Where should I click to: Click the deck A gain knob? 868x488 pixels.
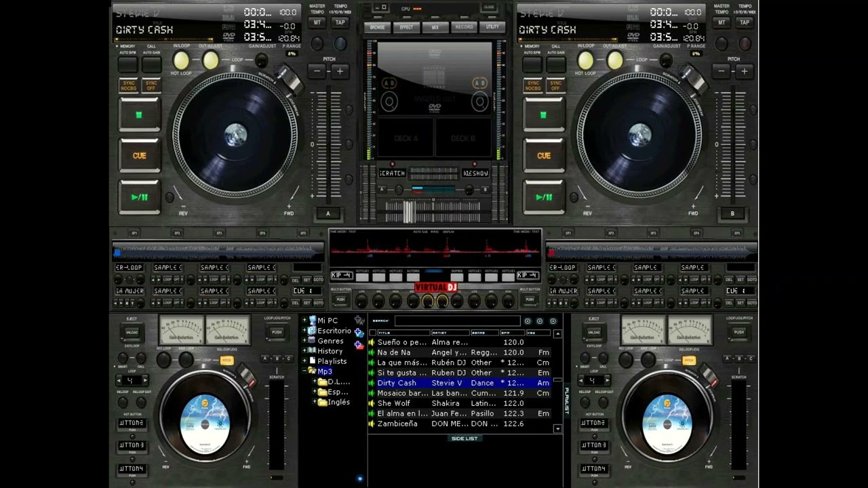pyautogui.click(x=261, y=61)
